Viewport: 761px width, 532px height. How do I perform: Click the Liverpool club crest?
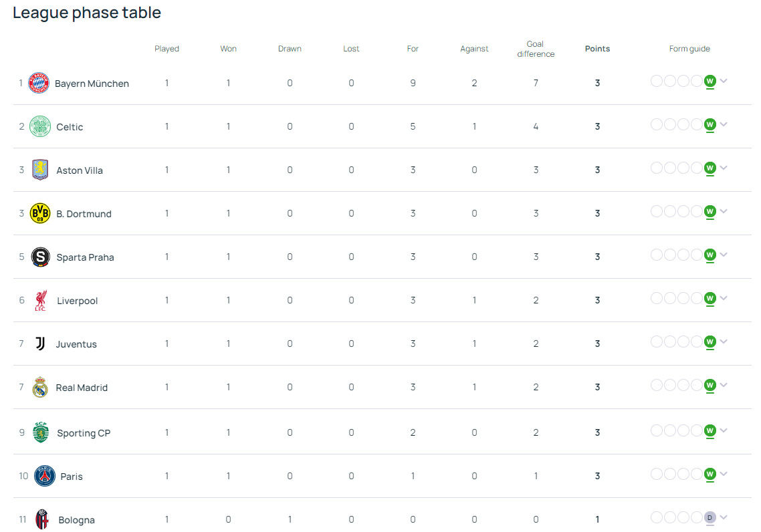click(40, 300)
